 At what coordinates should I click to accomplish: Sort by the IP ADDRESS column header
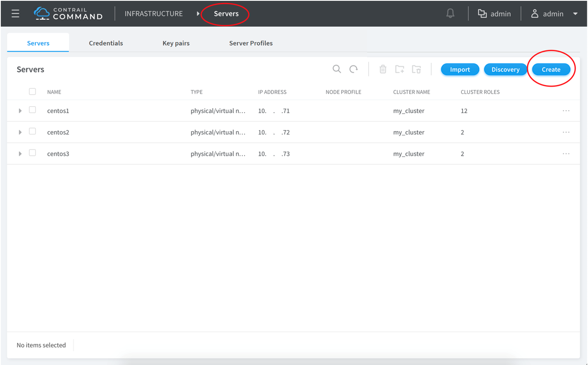click(272, 92)
